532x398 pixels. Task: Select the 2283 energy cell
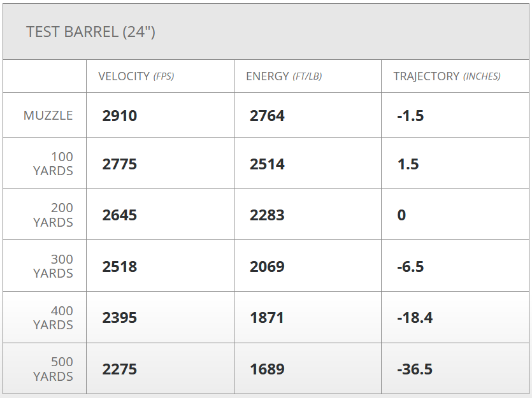click(x=267, y=215)
